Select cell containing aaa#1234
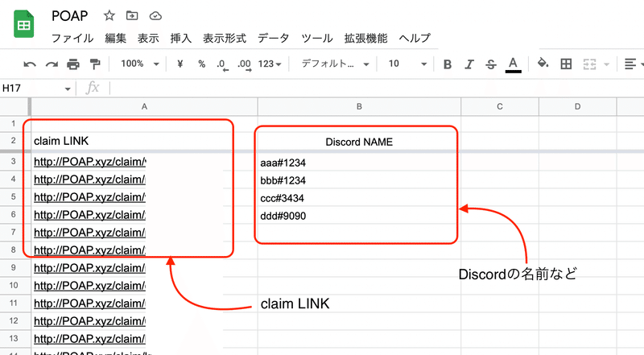Image resolution: width=644 pixels, height=355 pixels. click(x=359, y=163)
